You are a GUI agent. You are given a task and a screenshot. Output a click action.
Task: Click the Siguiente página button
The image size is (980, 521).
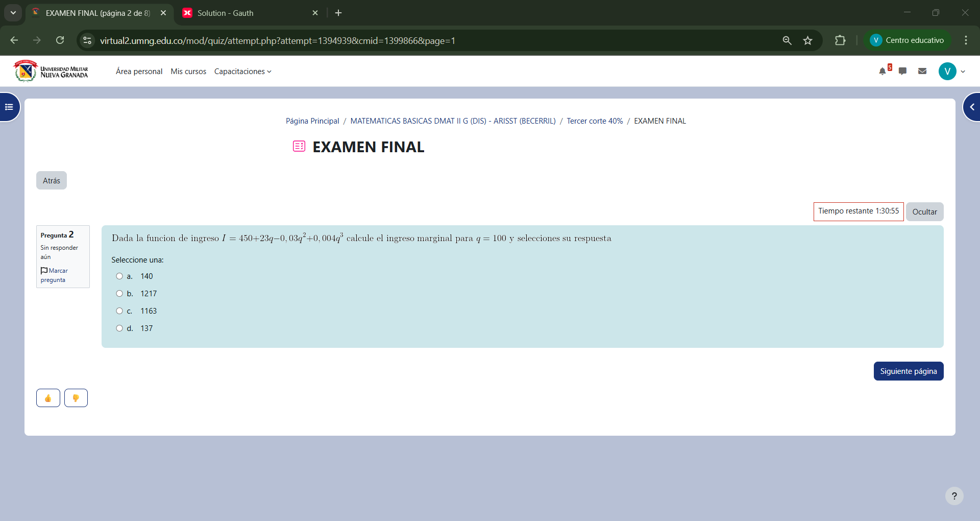click(908, 371)
